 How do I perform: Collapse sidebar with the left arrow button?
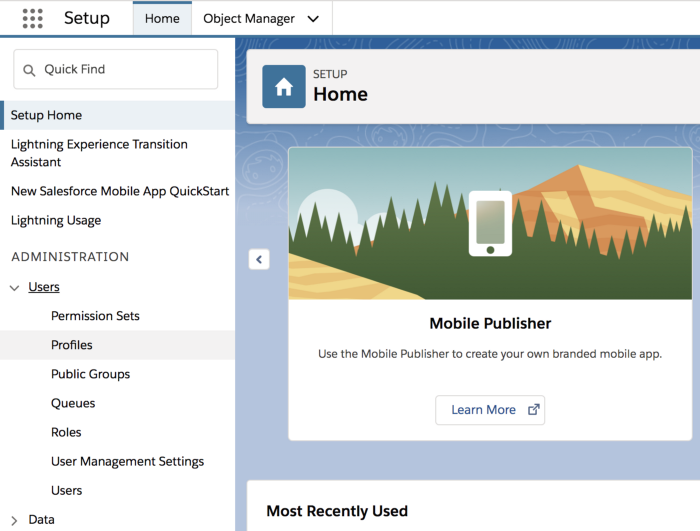[259, 259]
